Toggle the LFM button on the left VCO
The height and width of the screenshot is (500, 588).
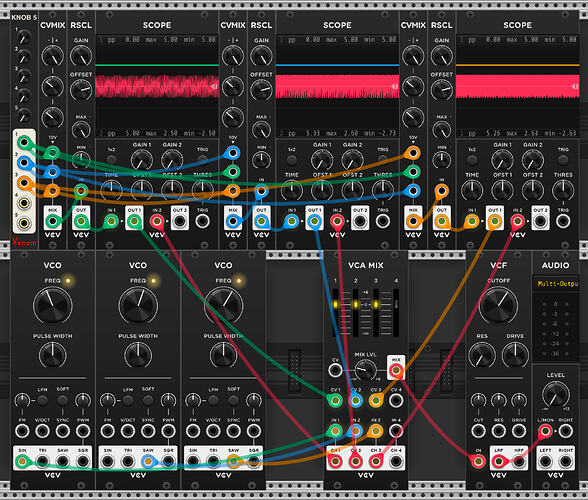coord(42,400)
